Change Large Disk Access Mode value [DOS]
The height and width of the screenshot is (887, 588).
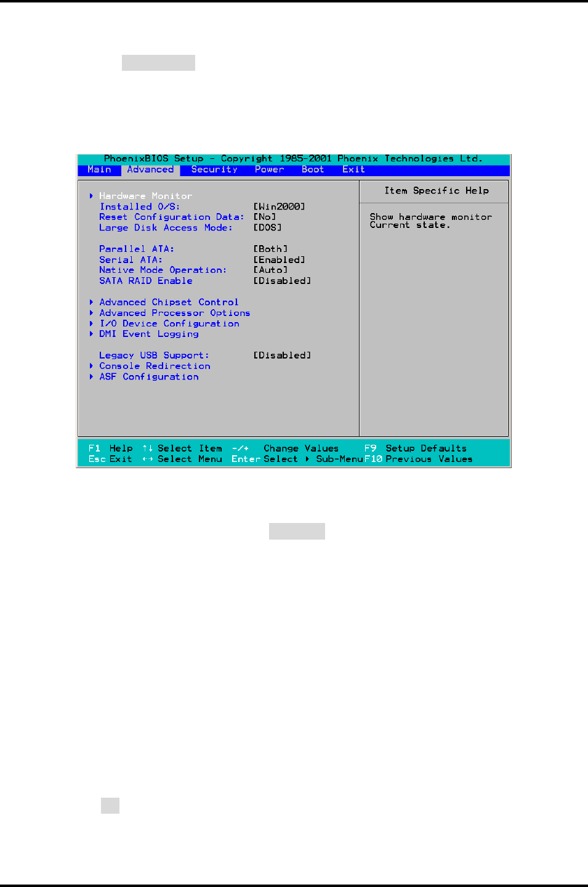click(x=268, y=227)
